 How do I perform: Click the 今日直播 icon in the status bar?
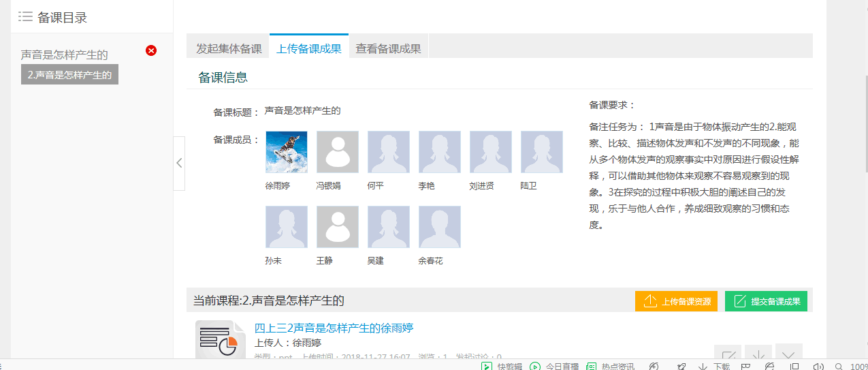(535, 366)
